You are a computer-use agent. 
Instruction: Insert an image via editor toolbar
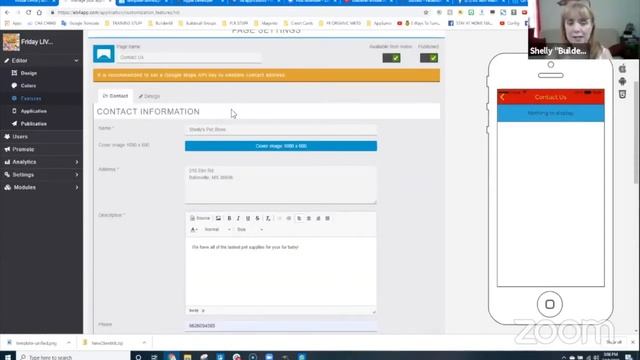[218, 218]
